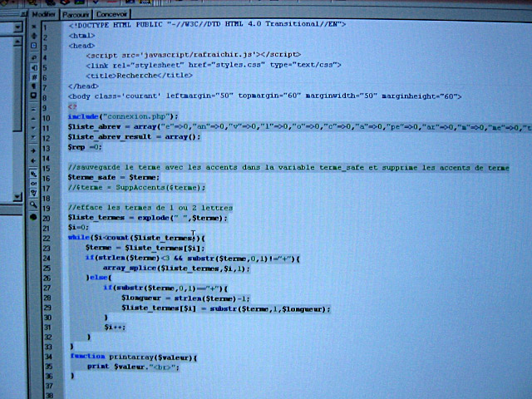
Task: Click the up-down arrows icon in editor toolbar
Action: pos(33,36)
